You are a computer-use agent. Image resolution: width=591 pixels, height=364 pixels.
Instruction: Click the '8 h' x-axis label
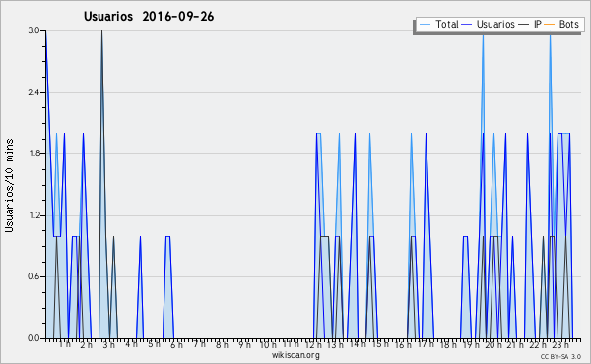pyautogui.click(x=222, y=344)
